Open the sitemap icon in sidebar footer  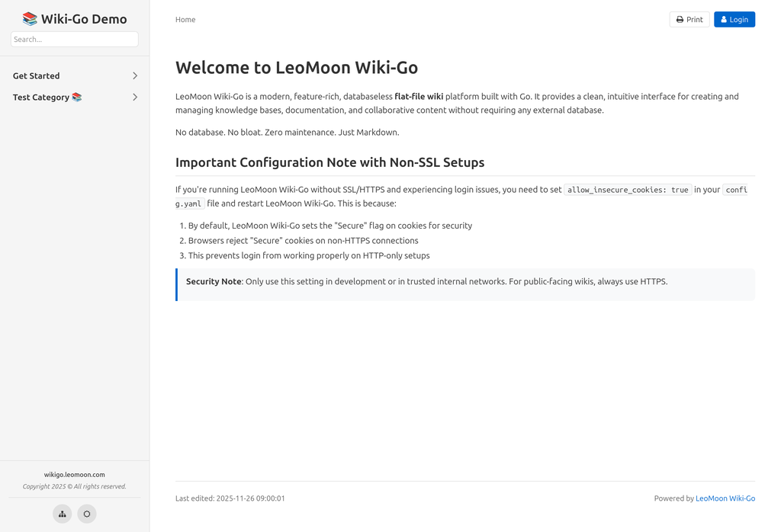pos(63,514)
